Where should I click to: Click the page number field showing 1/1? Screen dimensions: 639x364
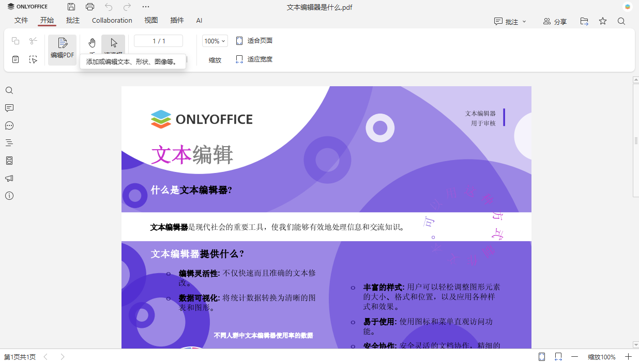[x=158, y=41]
